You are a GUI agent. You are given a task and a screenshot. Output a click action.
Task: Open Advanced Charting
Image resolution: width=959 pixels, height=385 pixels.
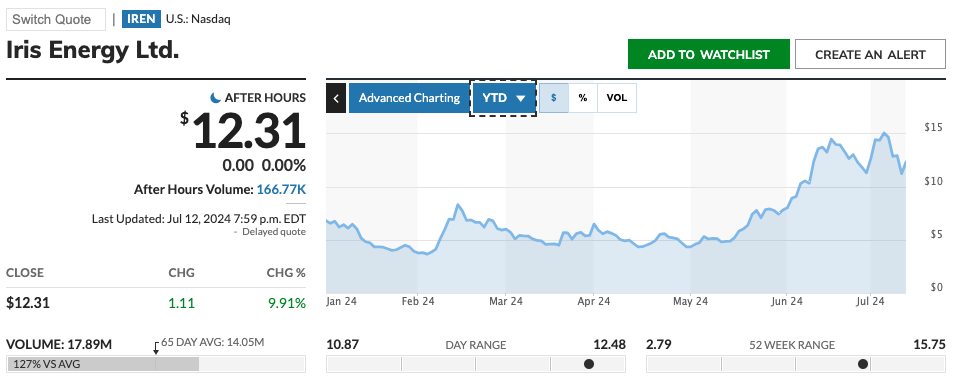click(409, 98)
